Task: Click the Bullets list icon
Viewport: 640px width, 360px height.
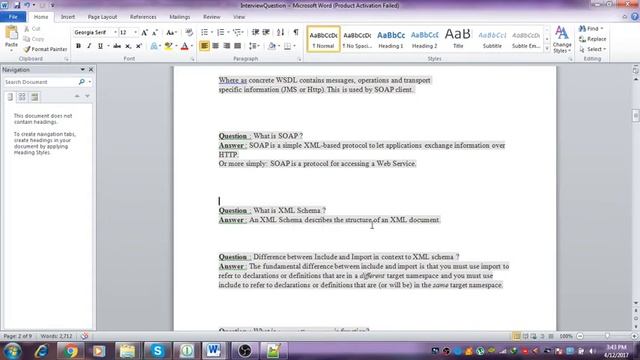Action: 204,32
